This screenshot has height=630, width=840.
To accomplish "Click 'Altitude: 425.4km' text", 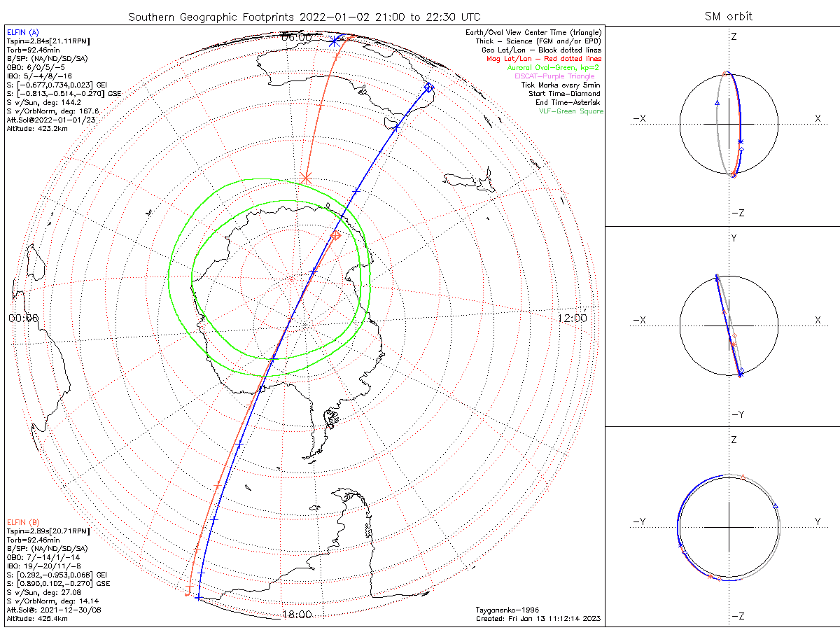I will [x=37, y=619].
